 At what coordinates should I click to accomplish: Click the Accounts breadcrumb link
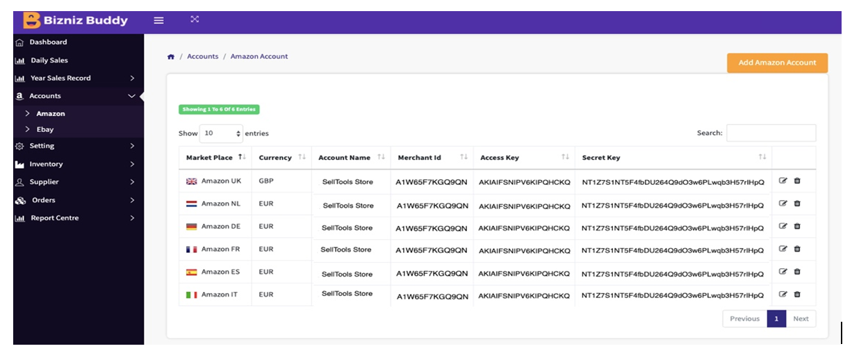tap(202, 56)
